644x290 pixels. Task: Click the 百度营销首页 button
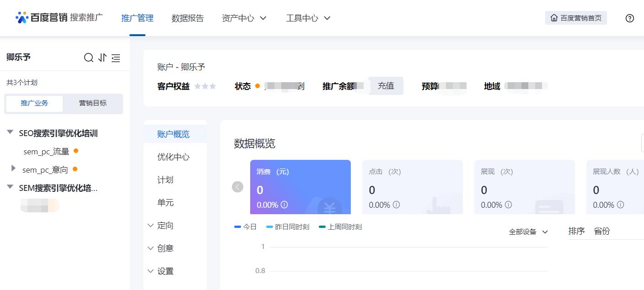576,18
